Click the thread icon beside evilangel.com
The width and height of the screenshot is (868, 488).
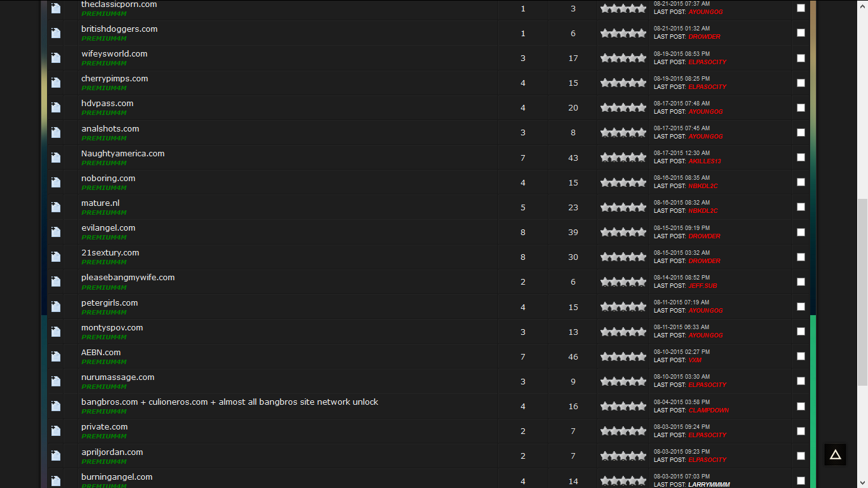point(56,232)
